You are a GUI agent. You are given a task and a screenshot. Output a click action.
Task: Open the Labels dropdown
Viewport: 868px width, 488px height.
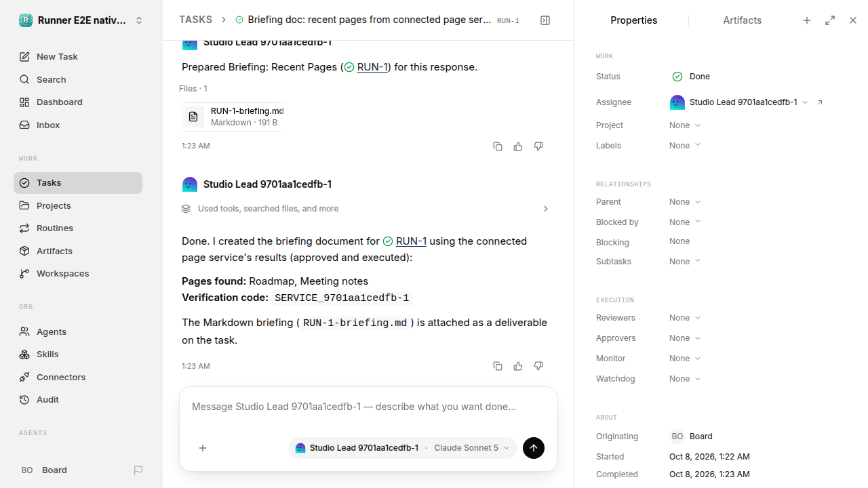point(685,146)
